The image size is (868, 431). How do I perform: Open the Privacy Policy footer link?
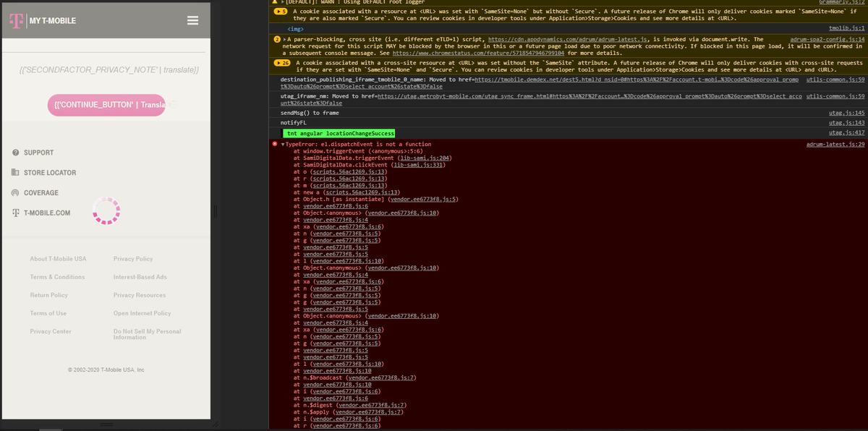[x=133, y=259]
